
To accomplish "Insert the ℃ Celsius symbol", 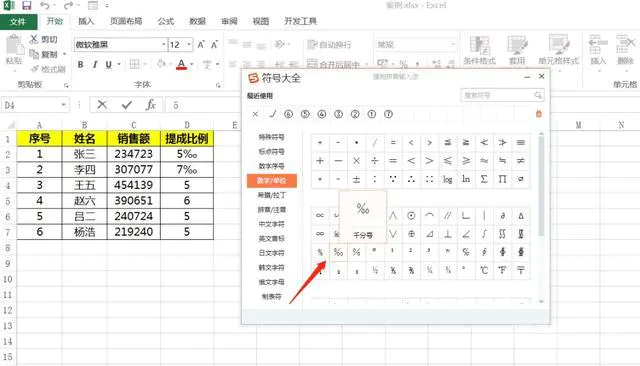I will click(484, 270).
